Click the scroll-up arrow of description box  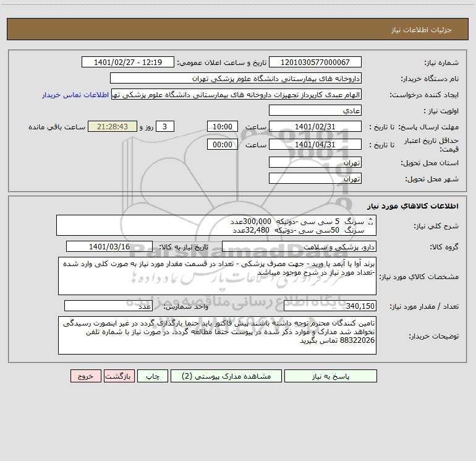pyautogui.click(x=370, y=220)
